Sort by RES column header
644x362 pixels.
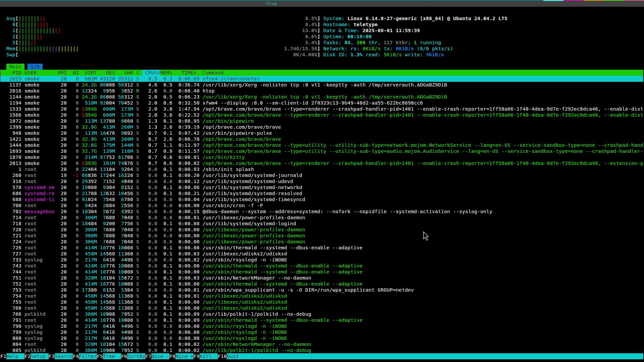point(110,73)
